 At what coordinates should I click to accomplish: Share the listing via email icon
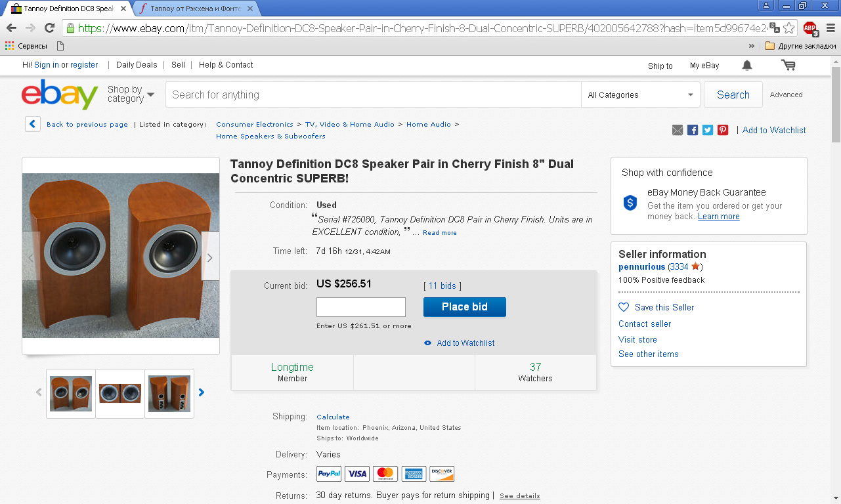(x=678, y=130)
